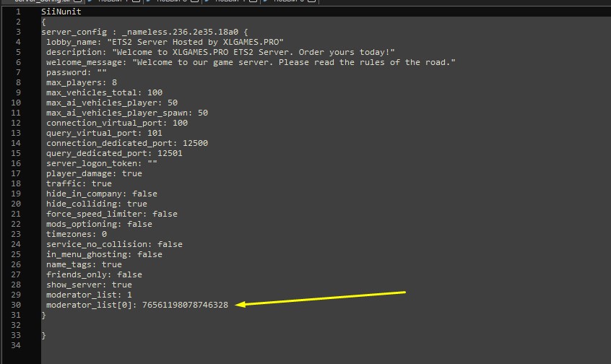The width and height of the screenshot is (611, 364).
Task: Click line number 1 in the gutter
Action: (17, 12)
